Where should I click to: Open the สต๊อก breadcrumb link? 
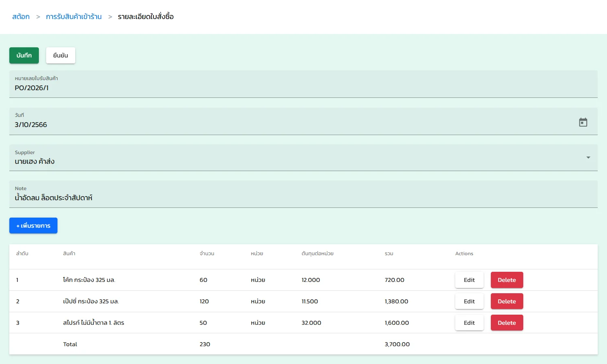[x=21, y=17]
